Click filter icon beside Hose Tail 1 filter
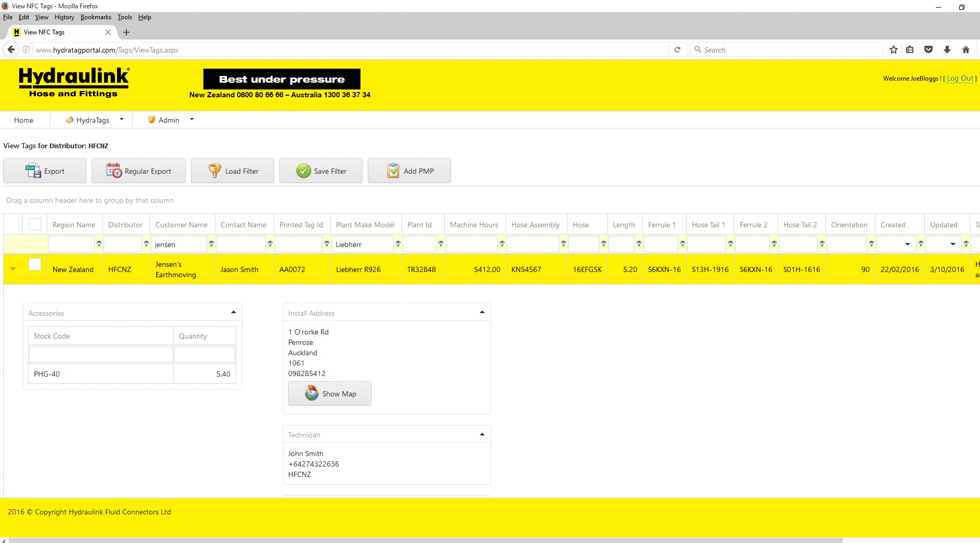980x543 pixels. coord(730,244)
